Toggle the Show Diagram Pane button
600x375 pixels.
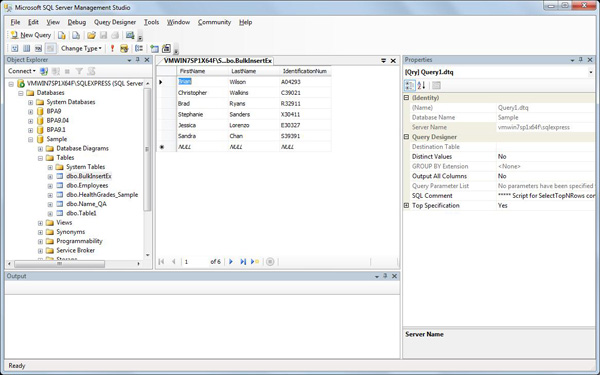15,49
